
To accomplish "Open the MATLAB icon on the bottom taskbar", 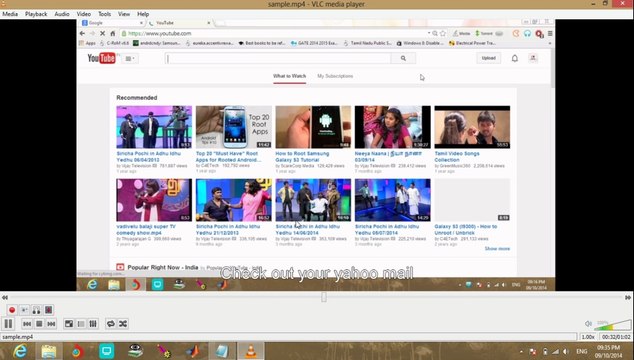I will click(194, 351).
